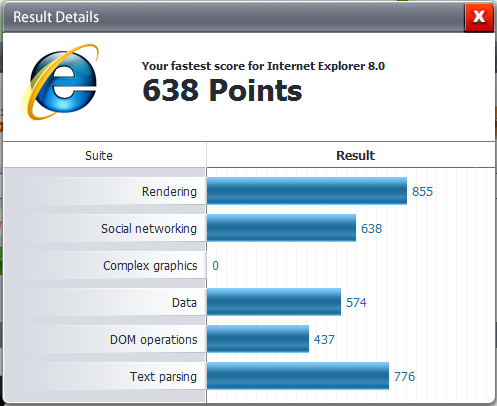The width and height of the screenshot is (497, 406).
Task: Click the fastest score Internet Explorer heading
Action: 263,66
